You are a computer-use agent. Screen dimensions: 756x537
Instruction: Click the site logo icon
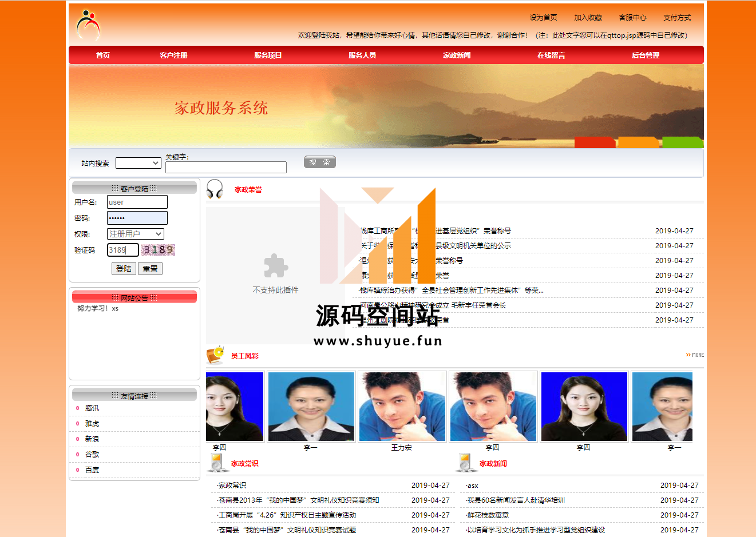click(88, 25)
